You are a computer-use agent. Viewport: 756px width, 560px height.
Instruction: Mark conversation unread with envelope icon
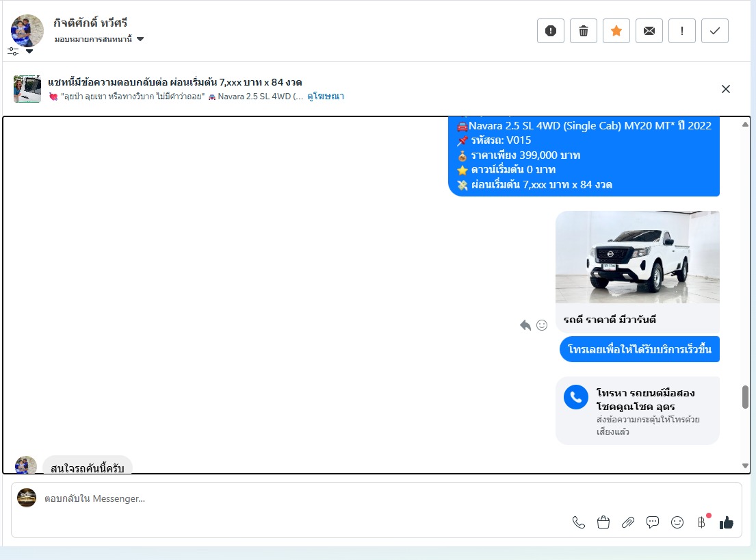click(x=649, y=31)
